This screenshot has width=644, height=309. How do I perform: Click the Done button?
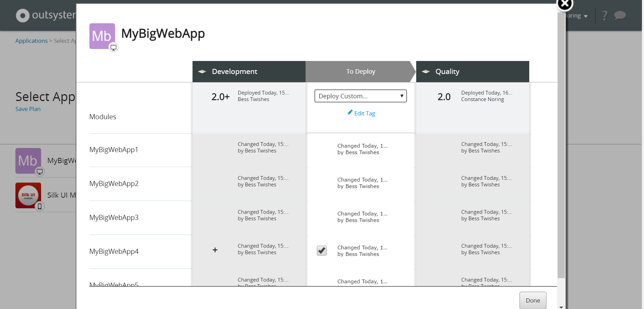[x=532, y=300]
